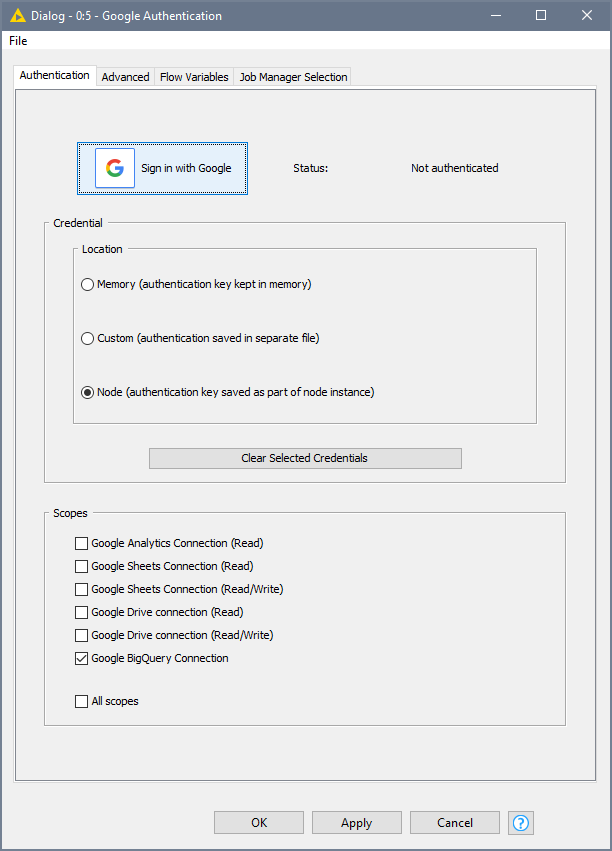Switch to the Advanced tab

125,77
